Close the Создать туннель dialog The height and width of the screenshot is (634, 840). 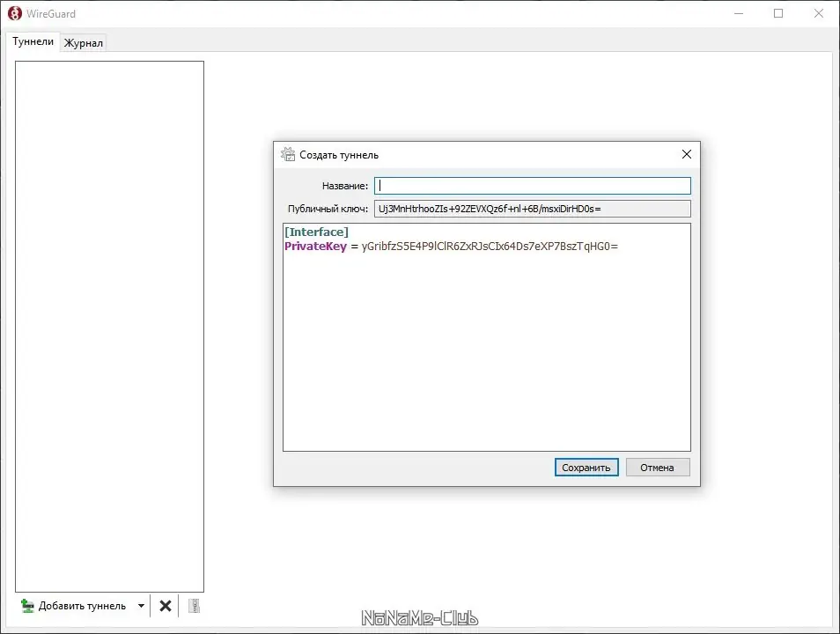tap(686, 154)
